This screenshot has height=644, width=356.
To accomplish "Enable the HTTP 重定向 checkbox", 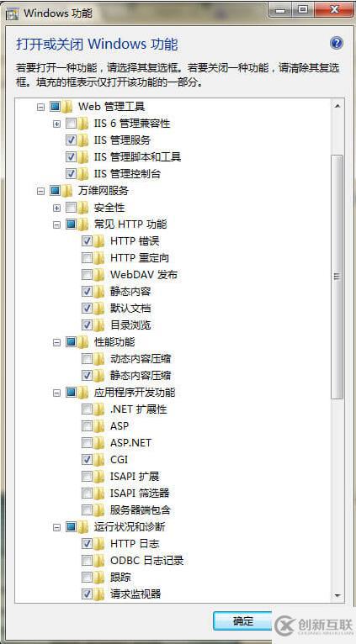I will click(88, 258).
